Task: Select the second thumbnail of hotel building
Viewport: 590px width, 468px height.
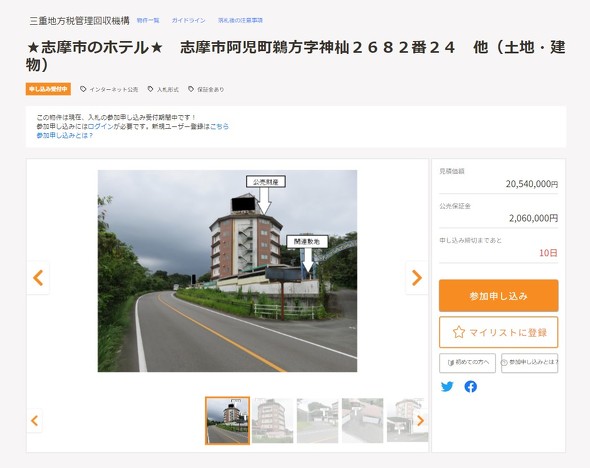Action: (x=272, y=421)
